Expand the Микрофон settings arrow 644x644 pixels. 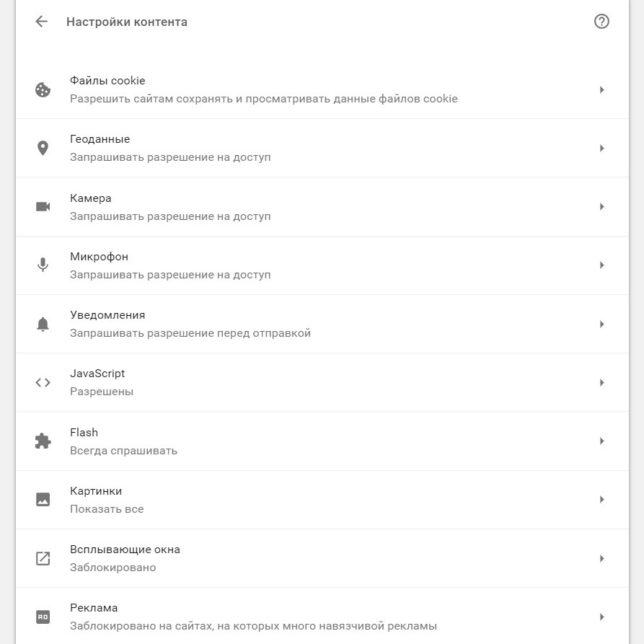[x=601, y=265]
